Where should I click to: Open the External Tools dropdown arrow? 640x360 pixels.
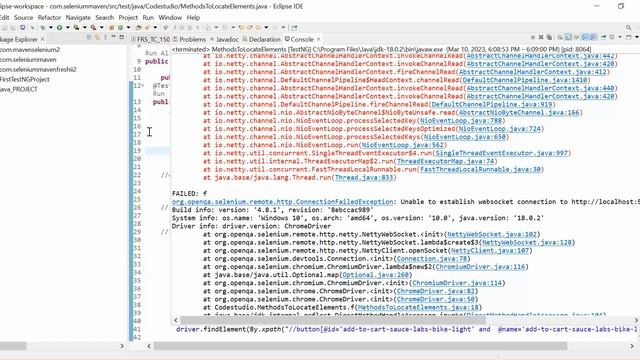[x=102, y=27]
